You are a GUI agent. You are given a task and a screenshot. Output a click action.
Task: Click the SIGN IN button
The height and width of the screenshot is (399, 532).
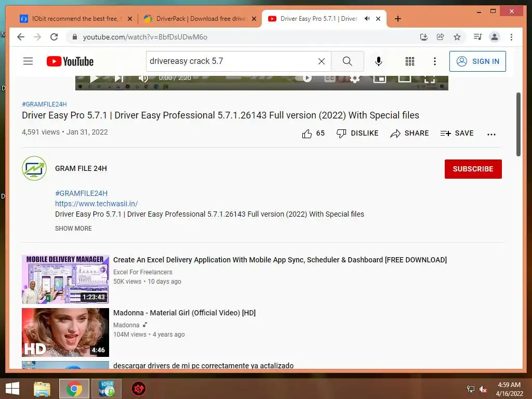point(477,61)
